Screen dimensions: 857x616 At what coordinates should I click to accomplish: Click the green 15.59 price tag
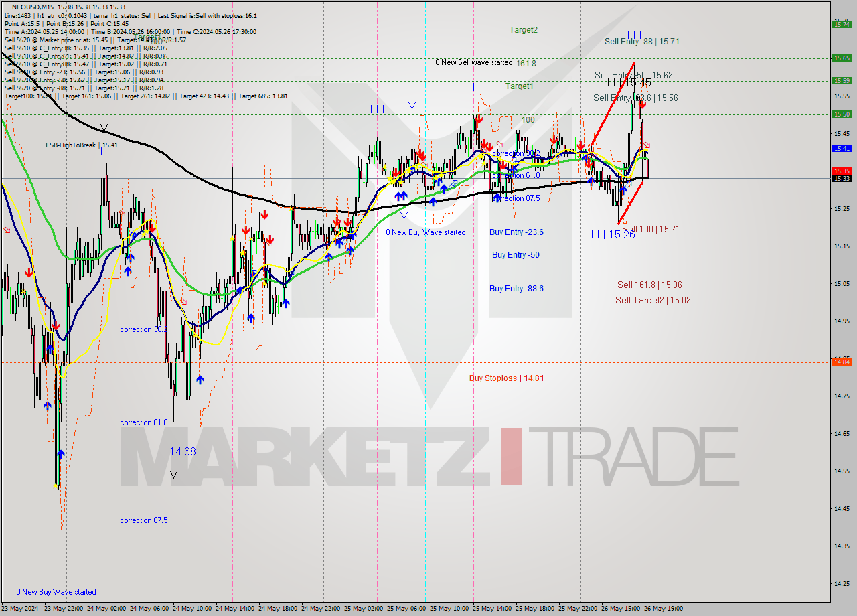tap(842, 80)
